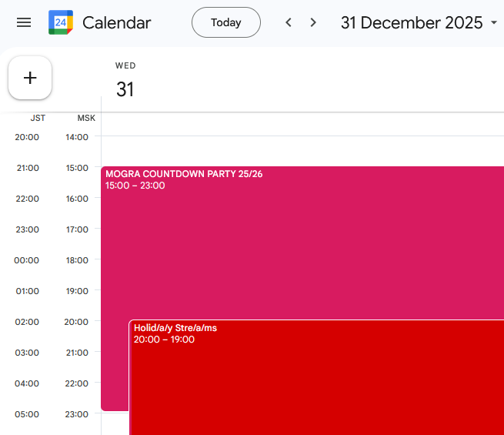
Task: Select the day number 31 header
Action: click(125, 89)
